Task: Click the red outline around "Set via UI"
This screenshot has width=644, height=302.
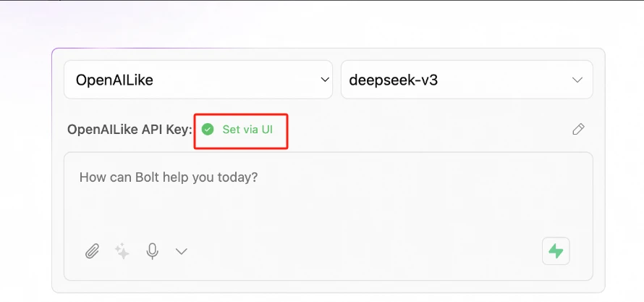Action: [x=241, y=115]
